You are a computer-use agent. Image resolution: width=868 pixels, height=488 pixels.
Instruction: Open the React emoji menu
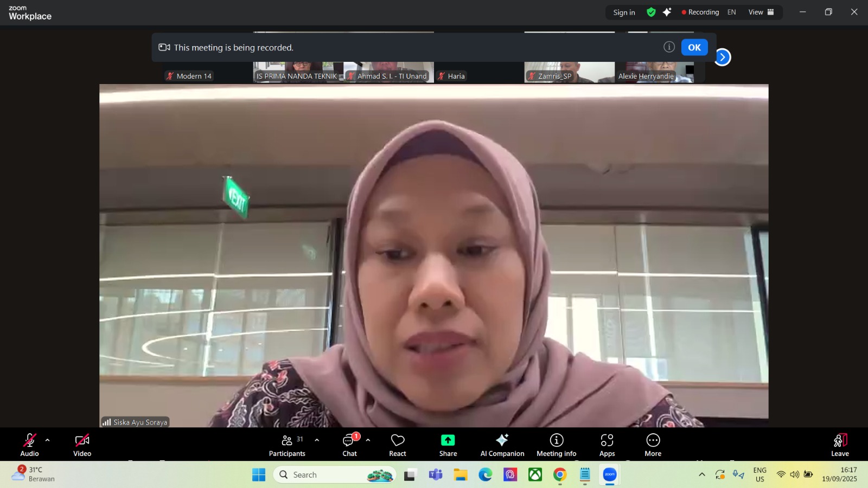[397, 445]
